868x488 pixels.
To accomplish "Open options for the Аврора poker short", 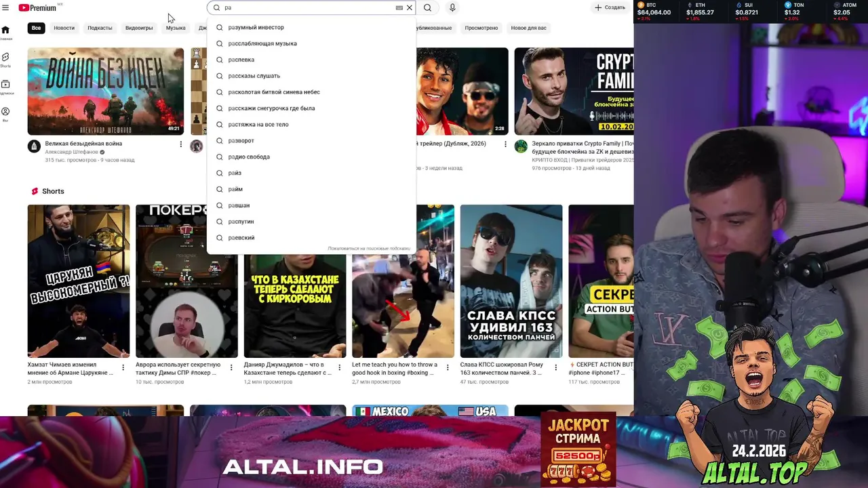I will pos(231,368).
